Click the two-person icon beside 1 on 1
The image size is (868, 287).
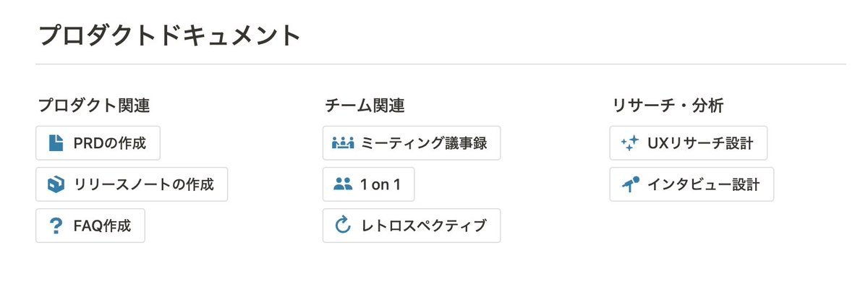pyautogui.click(x=343, y=184)
